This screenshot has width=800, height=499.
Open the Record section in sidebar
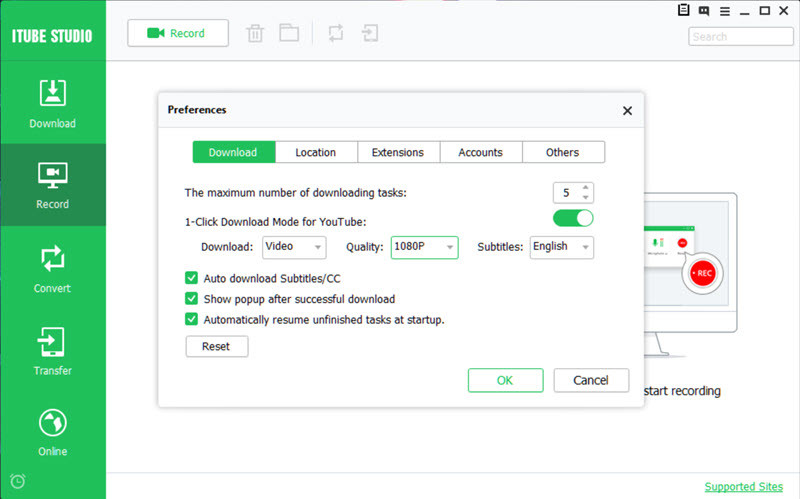(x=53, y=185)
